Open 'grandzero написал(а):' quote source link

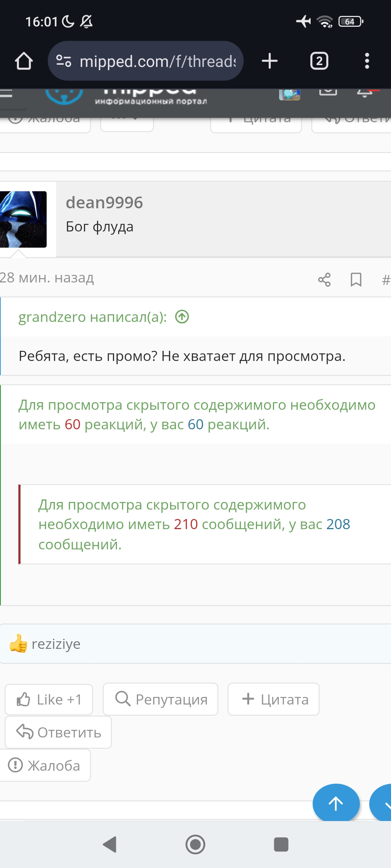[x=93, y=317]
